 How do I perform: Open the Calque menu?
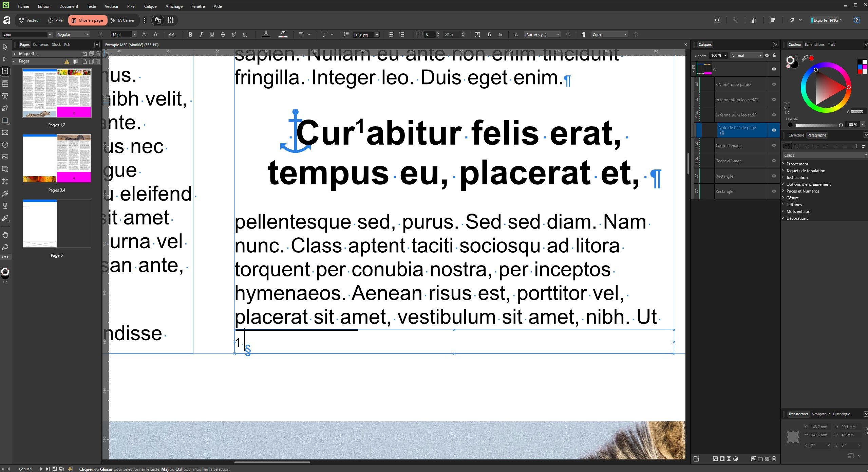pos(150,6)
